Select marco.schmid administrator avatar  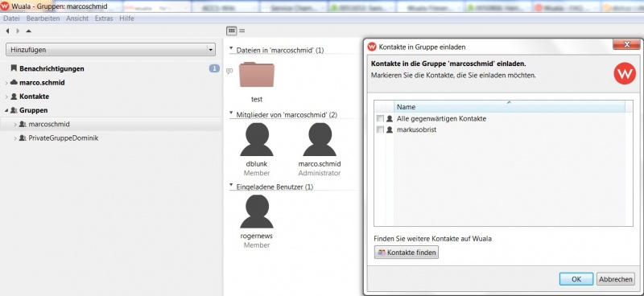point(320,140)
